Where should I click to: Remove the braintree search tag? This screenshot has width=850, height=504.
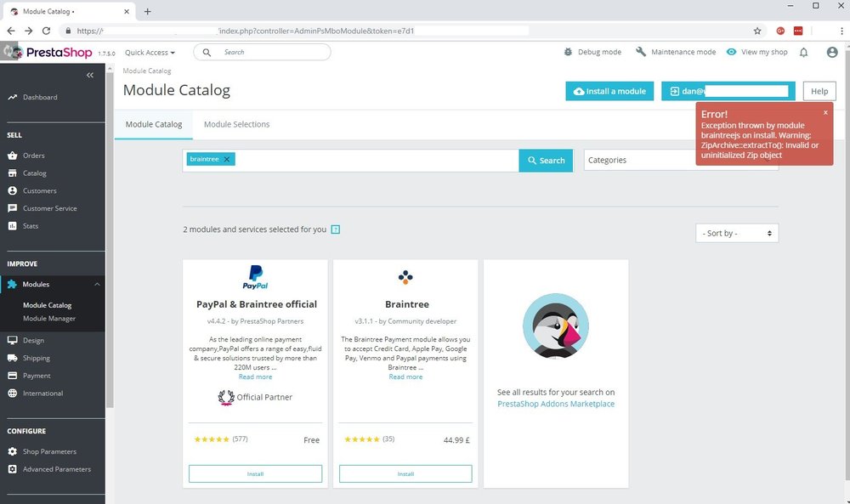coord(227,159)
